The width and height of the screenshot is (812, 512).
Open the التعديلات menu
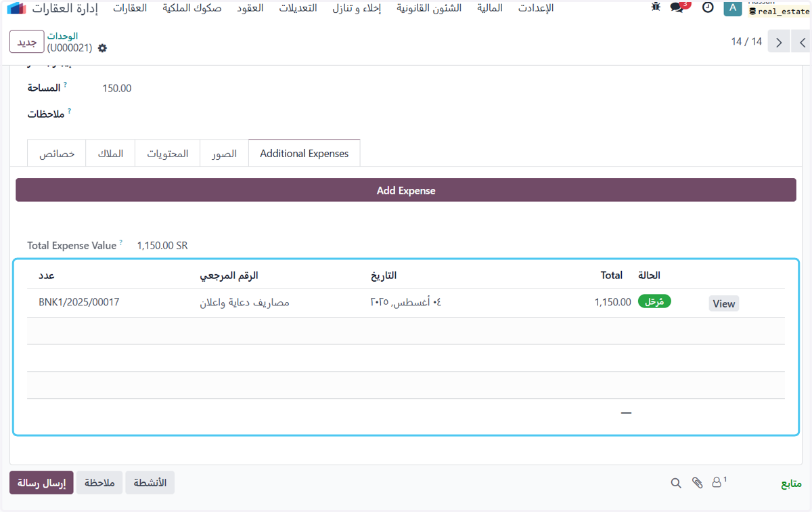(x=298, y=8)
